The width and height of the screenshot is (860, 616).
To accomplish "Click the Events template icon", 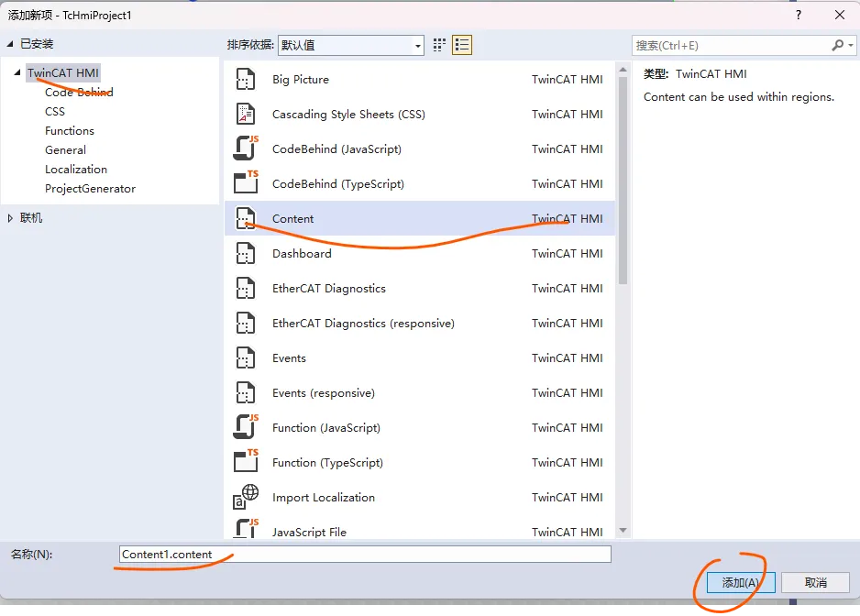I will [245, 358].
